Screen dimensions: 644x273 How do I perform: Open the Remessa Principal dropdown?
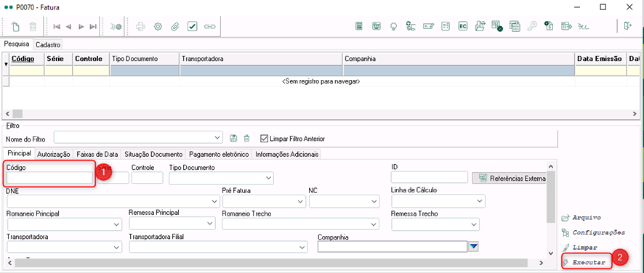click(211, 224)
